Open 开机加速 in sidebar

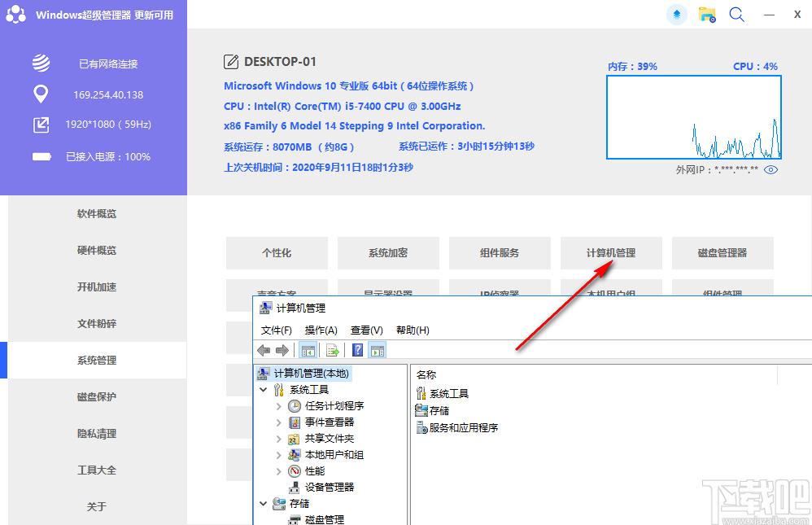coord(97,287)
